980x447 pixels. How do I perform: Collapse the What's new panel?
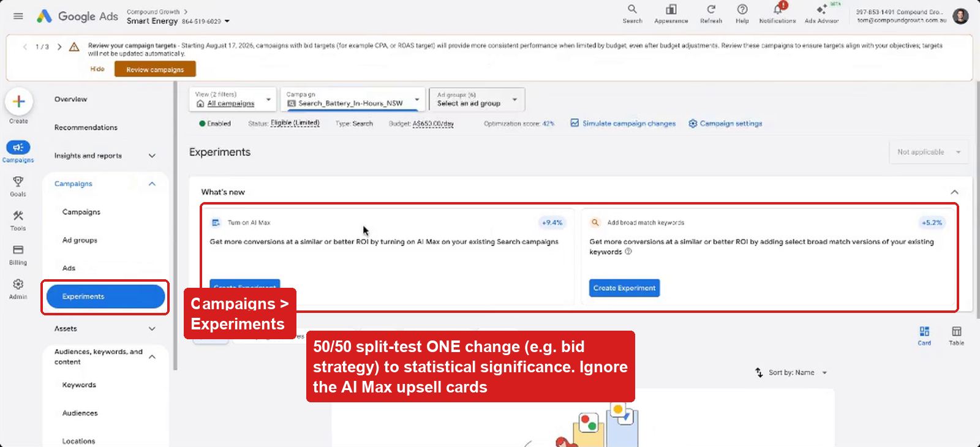point(954,192)
